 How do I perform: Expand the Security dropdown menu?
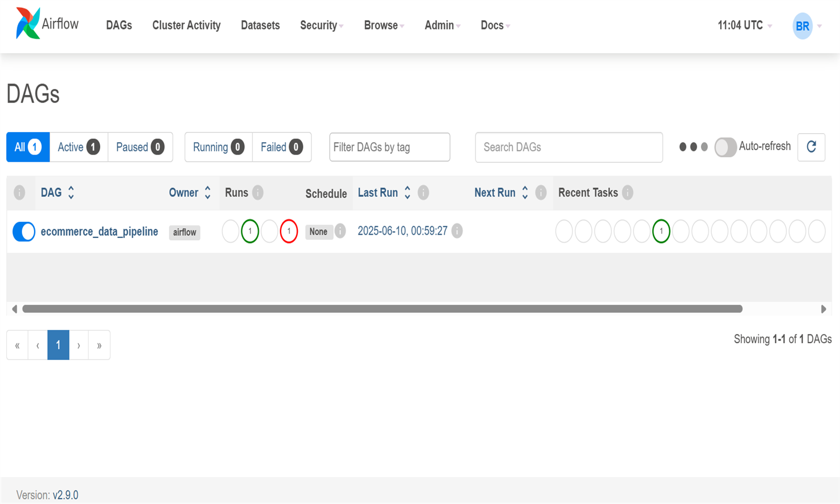click(x=321, y=25)
